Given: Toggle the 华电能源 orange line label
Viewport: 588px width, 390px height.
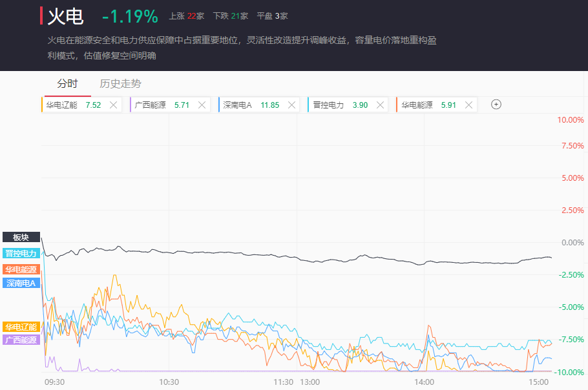Looking at the screenshot, I should (x=21, y=269).
